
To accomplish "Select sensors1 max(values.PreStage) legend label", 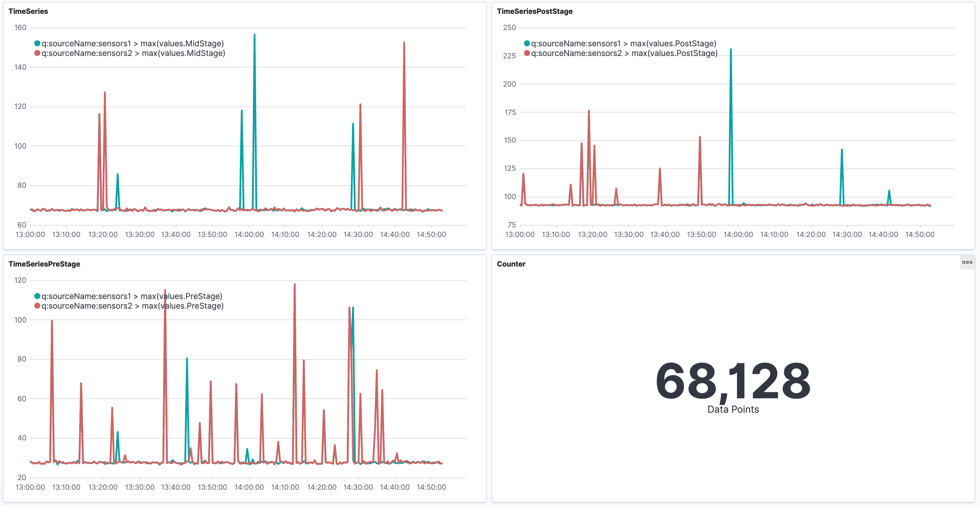I will pos(132,296).
